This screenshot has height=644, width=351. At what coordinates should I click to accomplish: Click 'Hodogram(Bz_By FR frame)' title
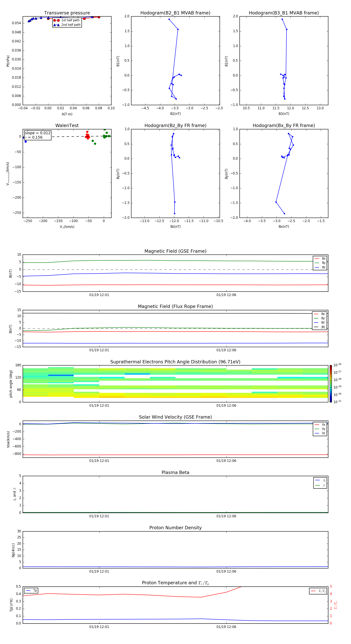[x=175, y=125]
